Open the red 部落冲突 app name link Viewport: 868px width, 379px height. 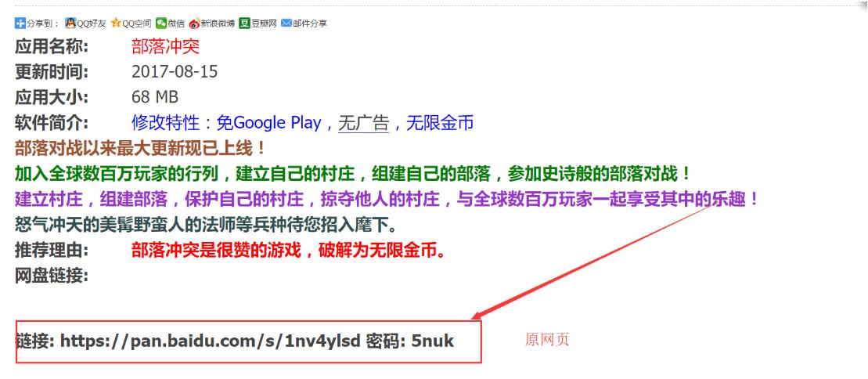(x=165, y=46)
